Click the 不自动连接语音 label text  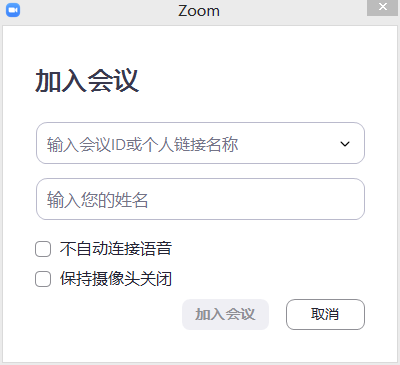(116, 249)
